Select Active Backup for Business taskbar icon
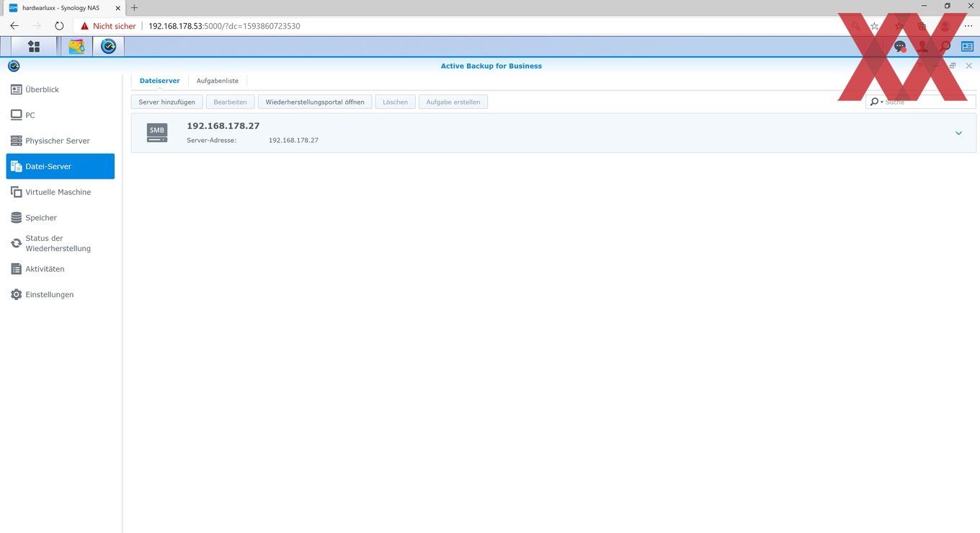This screenshot has height=533, width=980. (x=109, y=47)
